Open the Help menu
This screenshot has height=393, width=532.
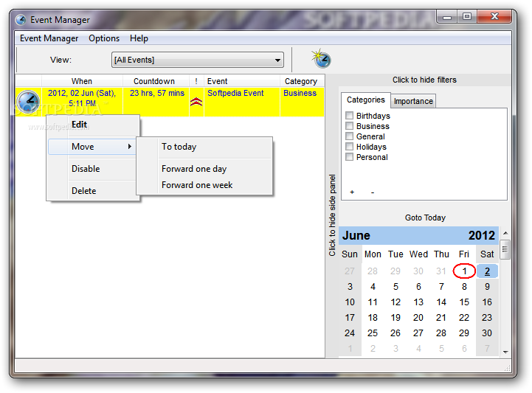[139, 38]
